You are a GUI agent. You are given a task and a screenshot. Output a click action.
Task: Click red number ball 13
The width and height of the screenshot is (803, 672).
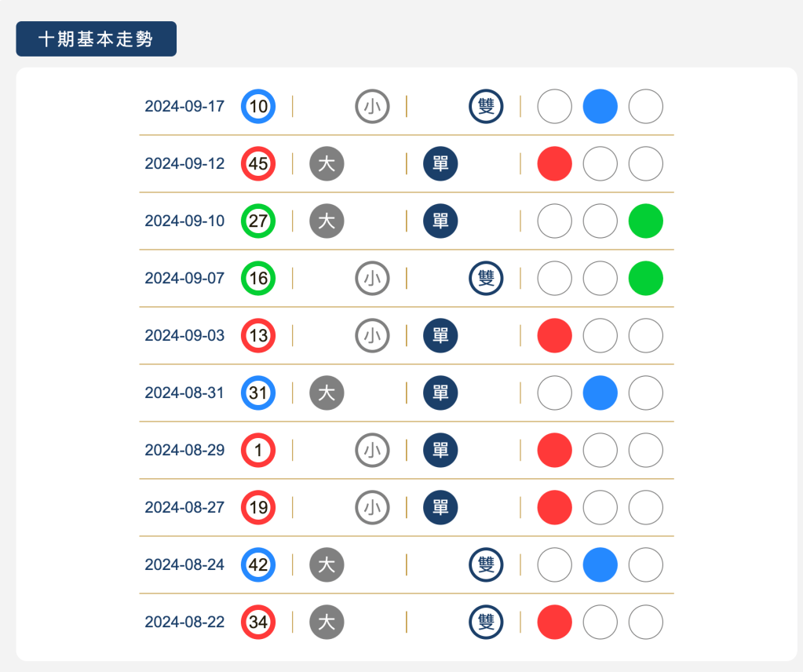click(258, 336)
